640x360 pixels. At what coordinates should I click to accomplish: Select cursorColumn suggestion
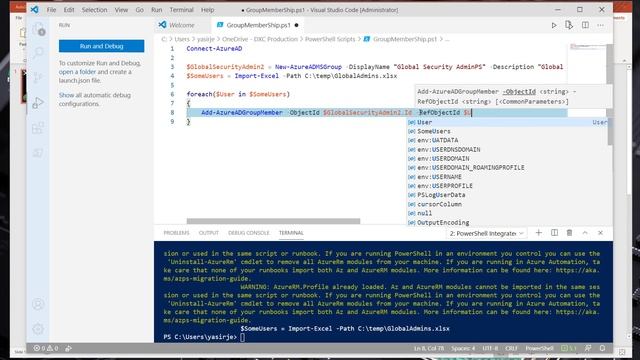[x=507, y=204]
